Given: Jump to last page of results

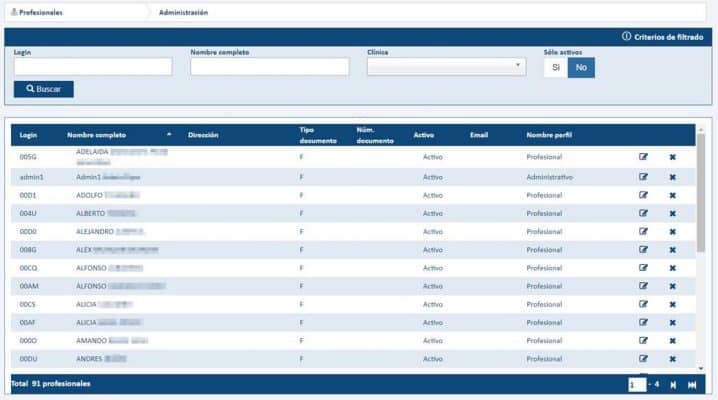Looking at the screenshot, I should coord(691,384).
